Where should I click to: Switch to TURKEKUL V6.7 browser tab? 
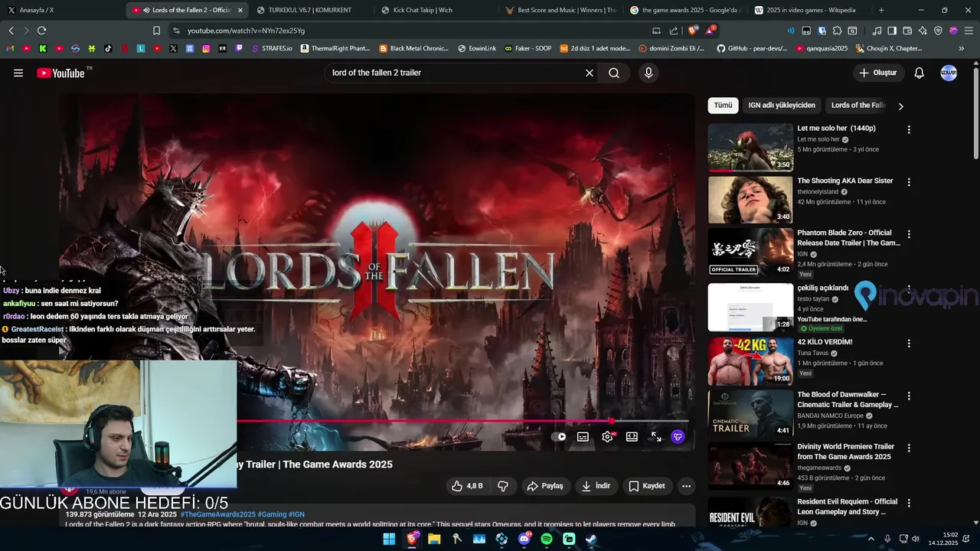pos(309,10)
